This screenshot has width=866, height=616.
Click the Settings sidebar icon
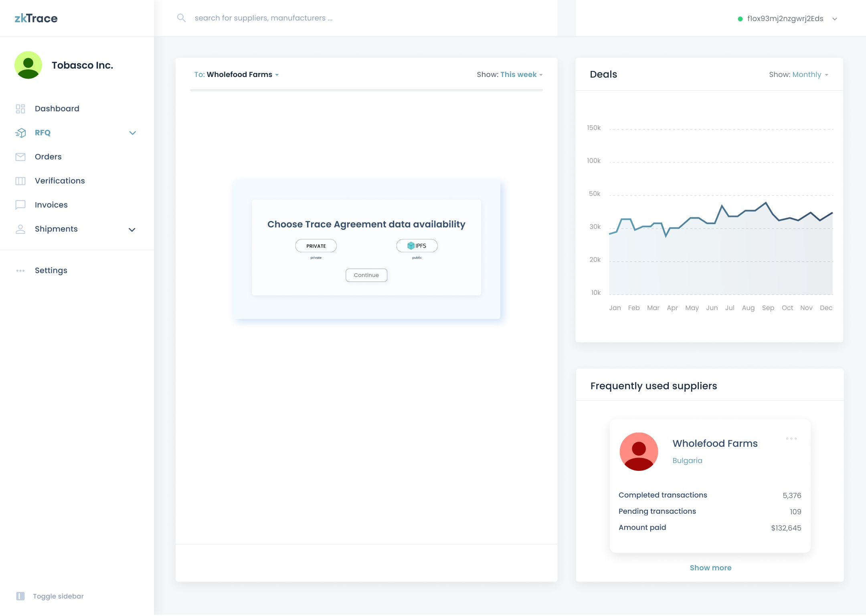tap(19, 270)
